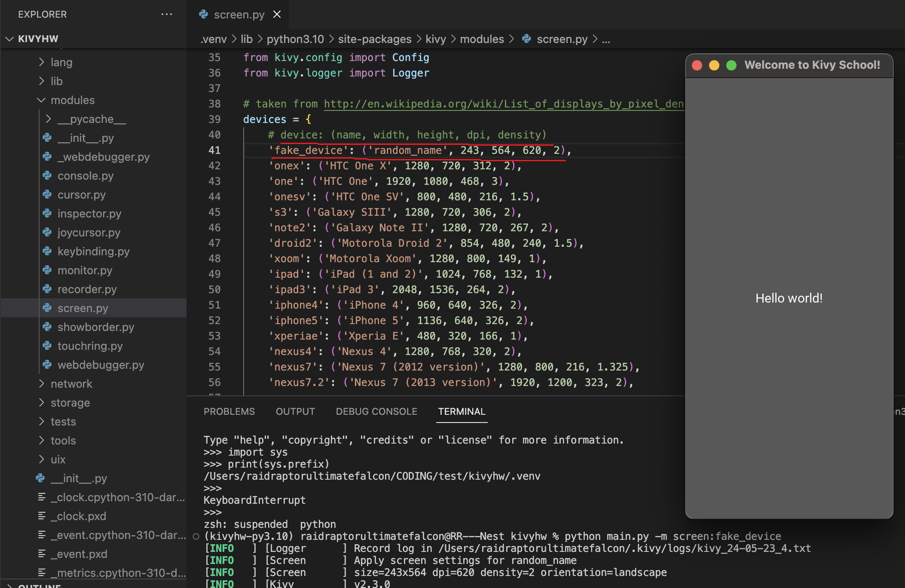
Task: Click the Python icon beside console.py
Action: pyautogui.click(x=47, y=175)
